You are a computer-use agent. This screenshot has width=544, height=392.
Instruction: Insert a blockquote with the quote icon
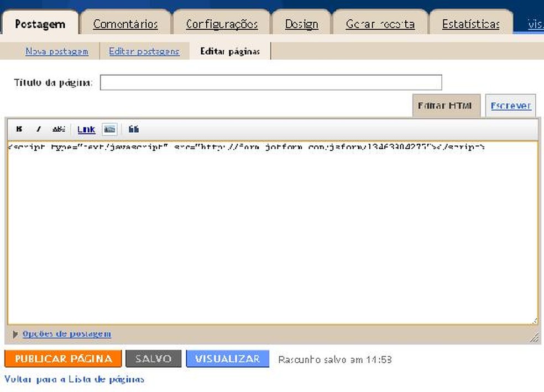click(x=134, y=129)
